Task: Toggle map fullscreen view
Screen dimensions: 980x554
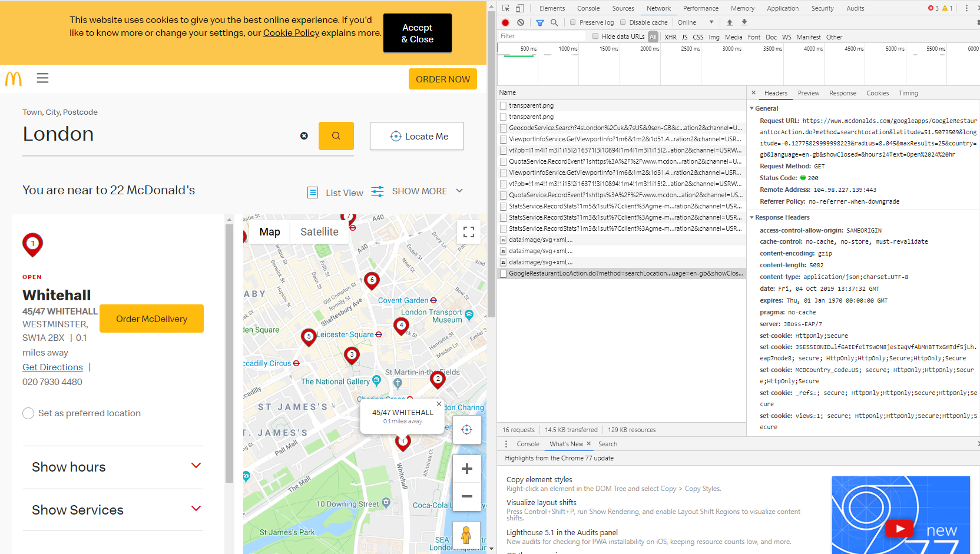Action: [469, 232]
